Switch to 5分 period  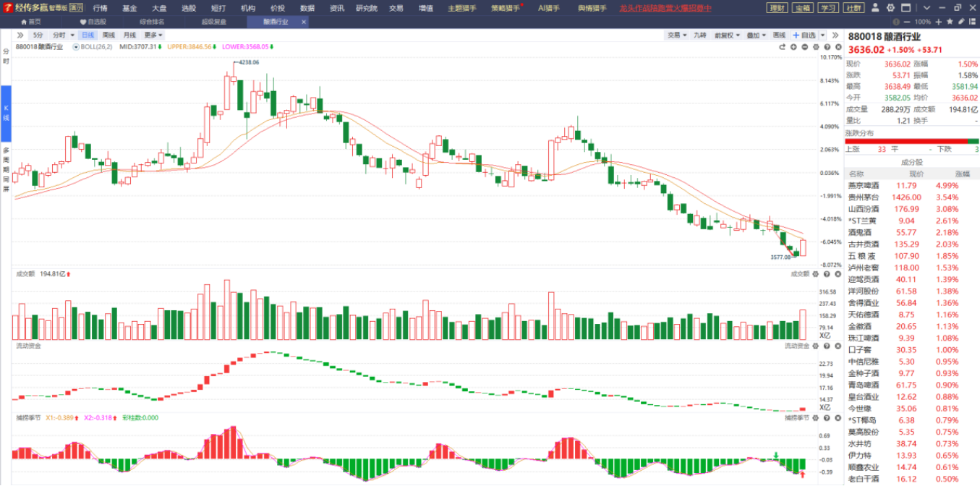[38, 35]
